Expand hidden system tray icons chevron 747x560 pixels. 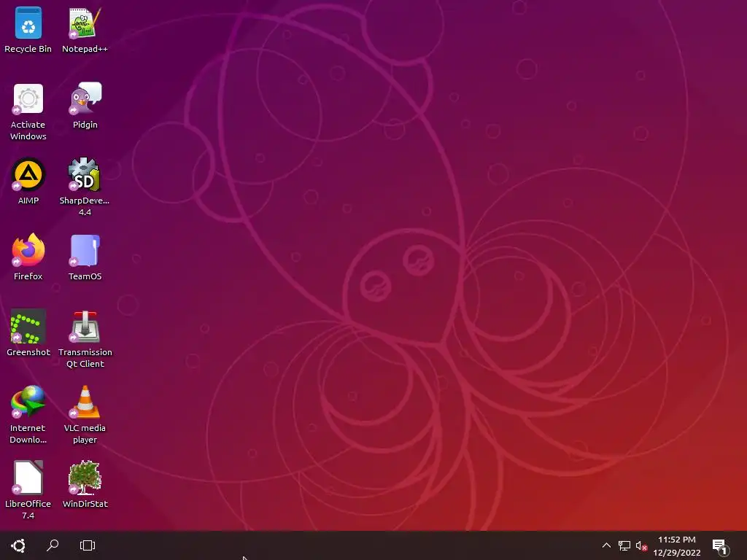click(x=606, y=545)
